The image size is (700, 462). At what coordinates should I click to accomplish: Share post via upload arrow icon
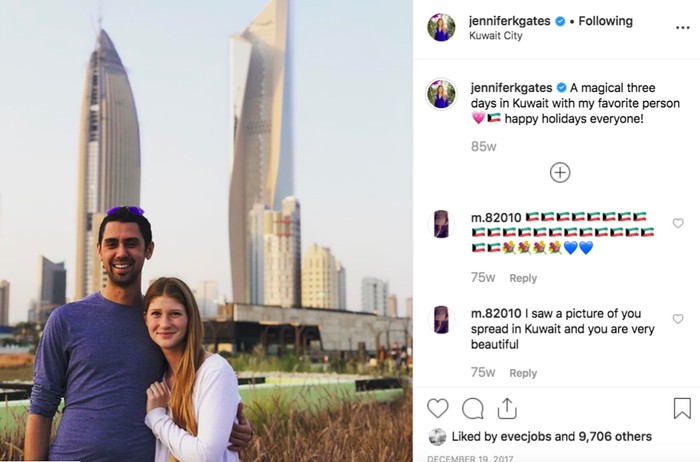click(507, 408)
